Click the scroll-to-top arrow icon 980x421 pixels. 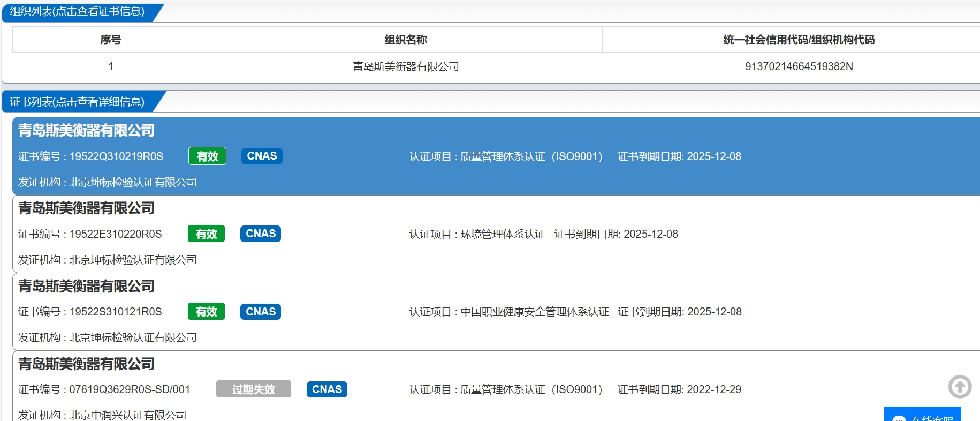(x=960, y=386)
